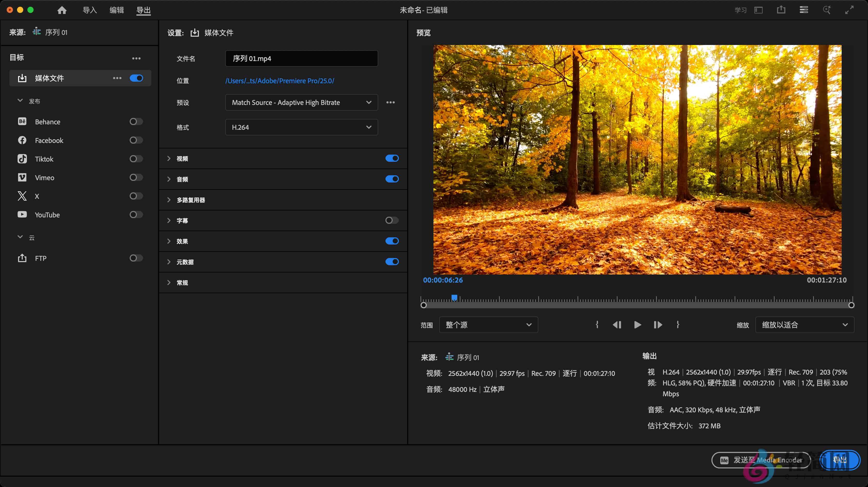Disable the 媒体文件 export target toggle
Image resolution: width=868 pixels, height=487 pixels.
tap(136, 78)
